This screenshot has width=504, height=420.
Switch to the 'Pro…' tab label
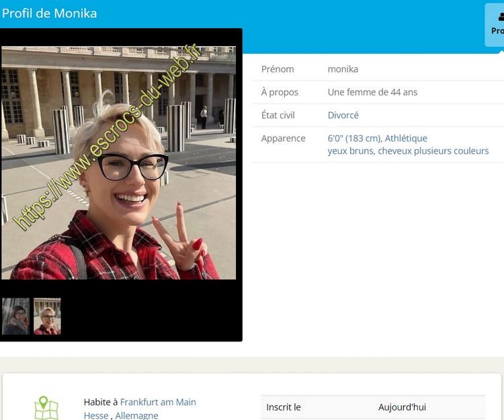point(497,31)
